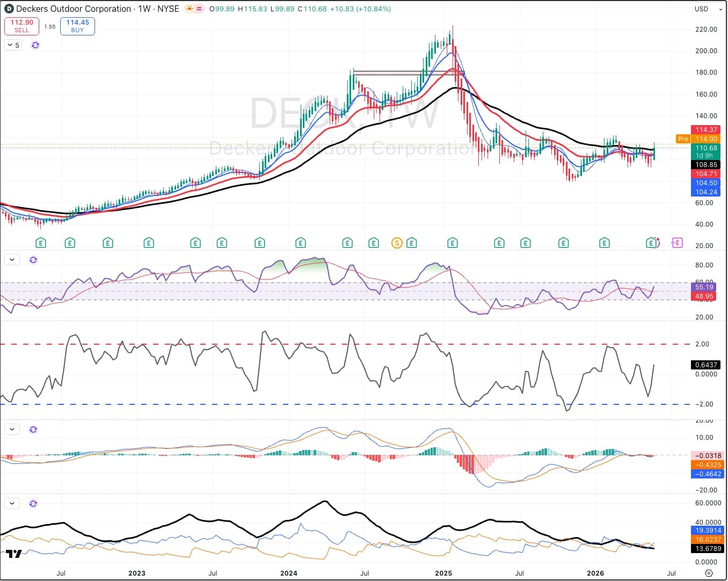Click the SELL button at 112.90
The image size is (728, 581).
[x=21, y=26]
